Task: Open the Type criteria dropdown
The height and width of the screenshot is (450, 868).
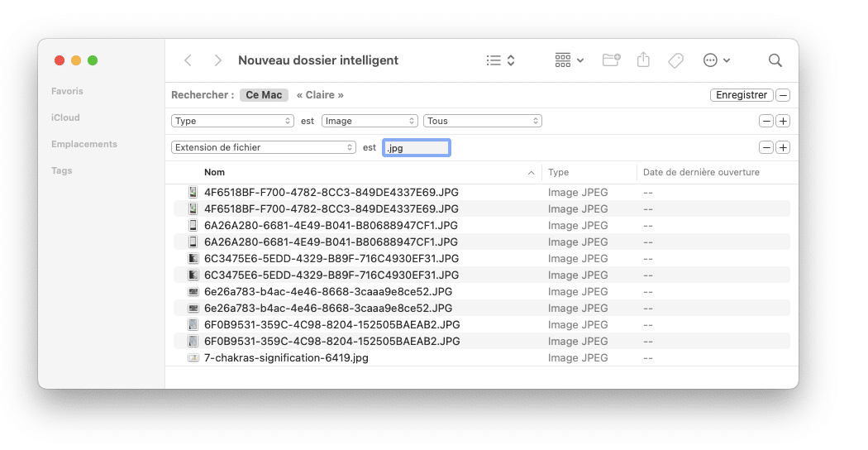Action: click(x=232, y=121)
